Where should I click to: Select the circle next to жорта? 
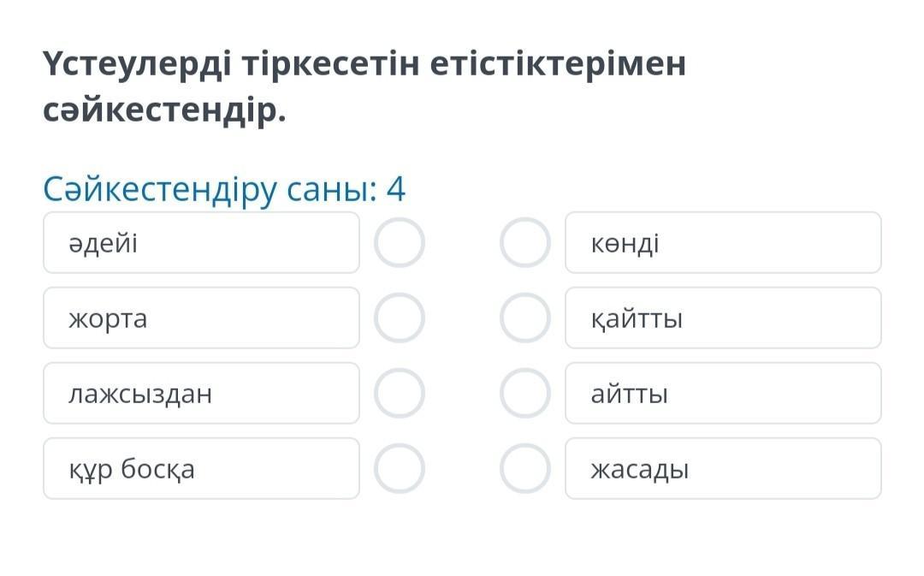pyautogui.click(x=399, y=318)
